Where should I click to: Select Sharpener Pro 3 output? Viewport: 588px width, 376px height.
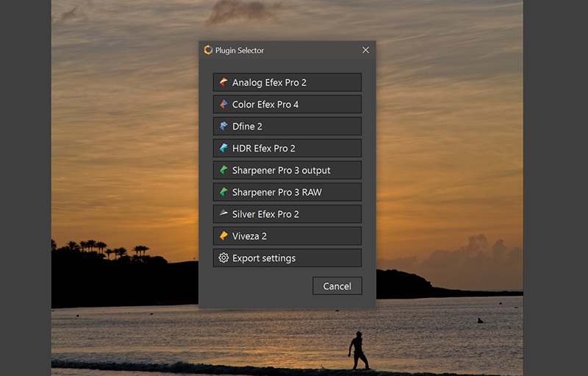click(287, 171)
